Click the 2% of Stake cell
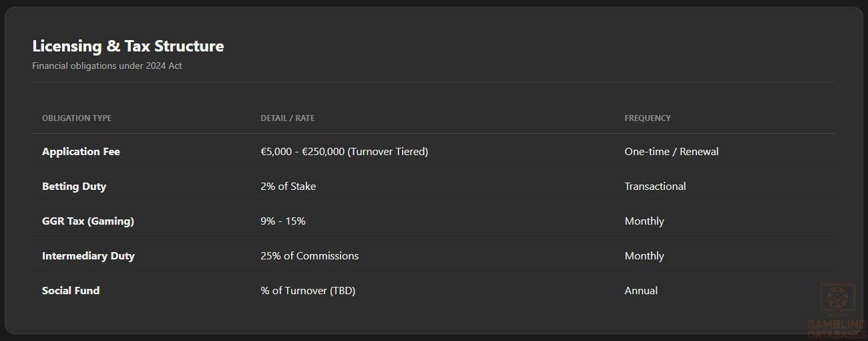This screenshot has width=868, height=341. 288,187
